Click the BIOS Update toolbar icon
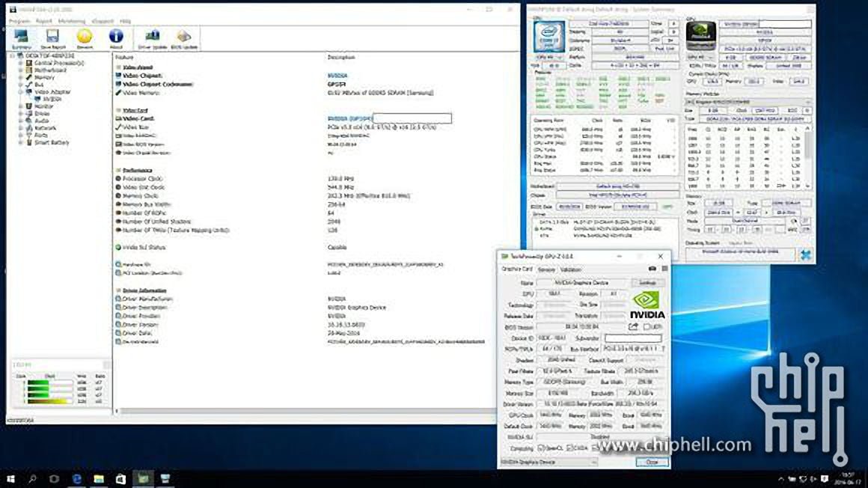This screenshot has width=868, height=488. click(184, 38)
